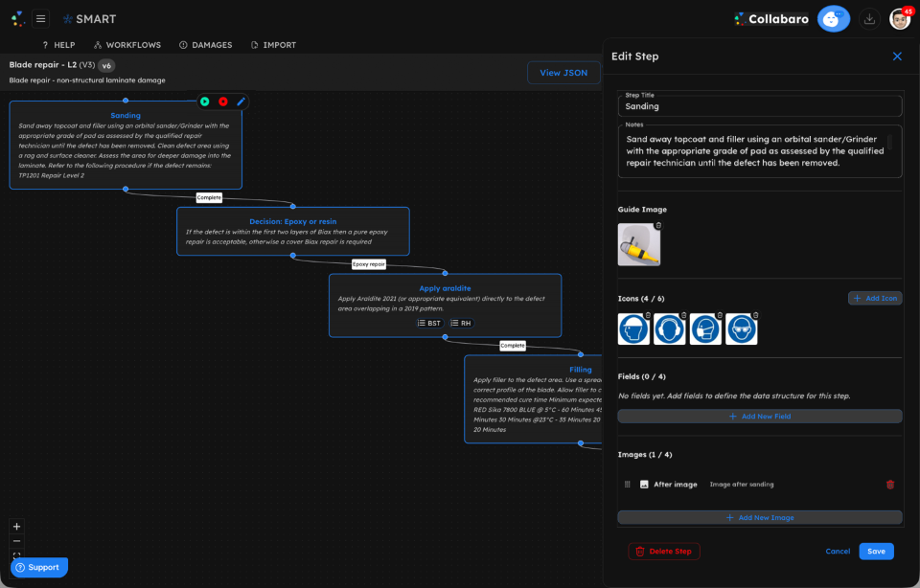
Task: Open downloads via the download icon in header
Action: click(x=869, y=18)
